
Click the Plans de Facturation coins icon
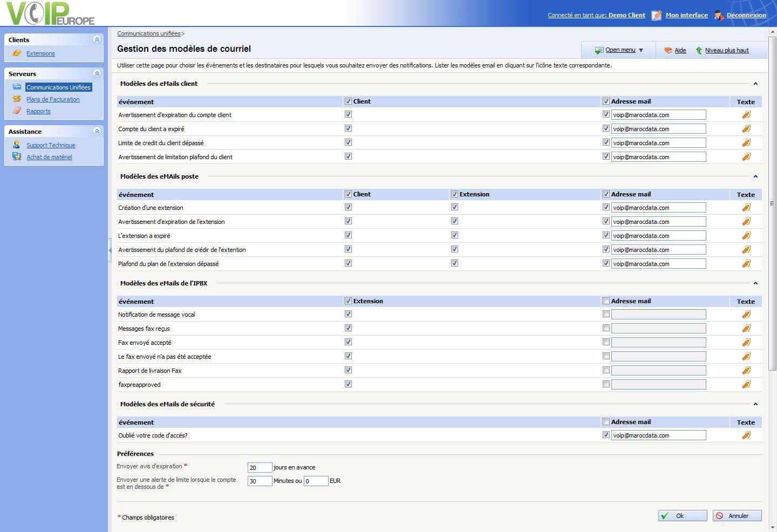coord(17,99)
